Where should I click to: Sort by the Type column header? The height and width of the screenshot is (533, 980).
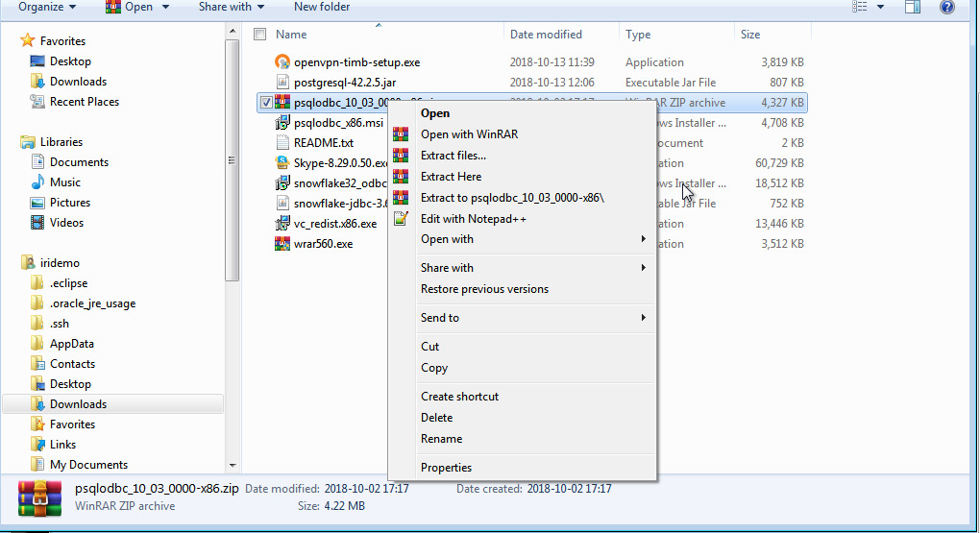click(677, 35)
